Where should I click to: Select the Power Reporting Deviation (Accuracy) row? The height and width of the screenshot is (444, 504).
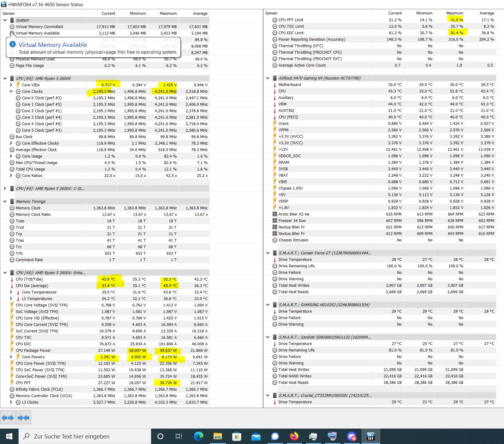(x=380, y=39)
